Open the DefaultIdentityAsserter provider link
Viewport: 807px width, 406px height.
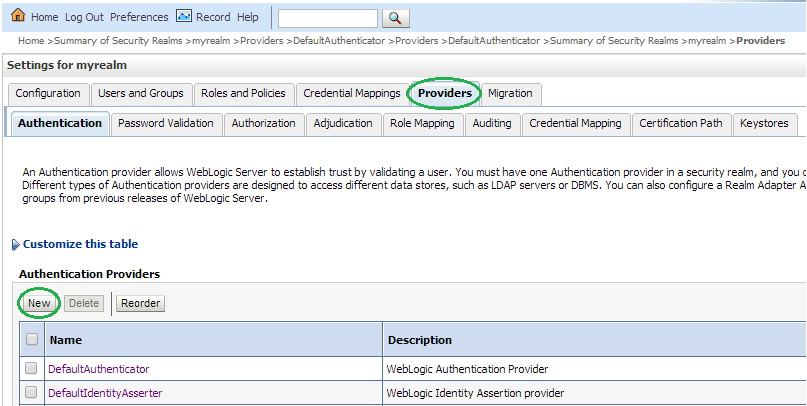pyautogui.click(x=105, y=393)
